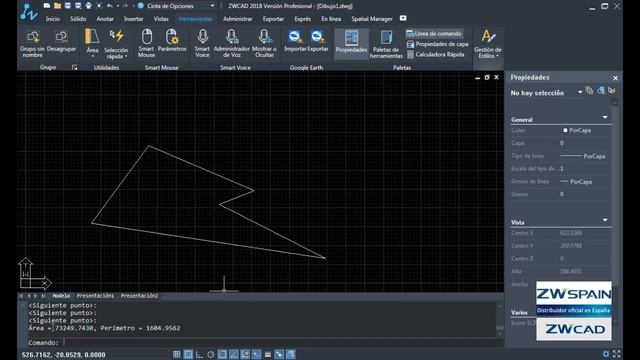
Task: Expand the Grupo panel dialog launcher
Action: tap(74, 67)
